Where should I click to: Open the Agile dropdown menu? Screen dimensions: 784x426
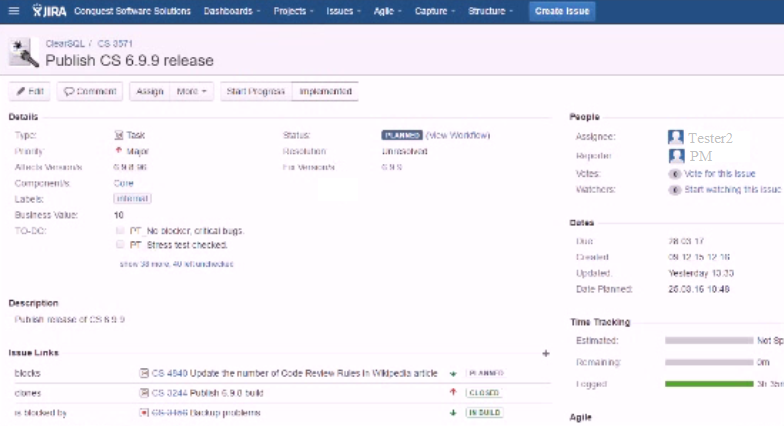(x=388, y=11)
